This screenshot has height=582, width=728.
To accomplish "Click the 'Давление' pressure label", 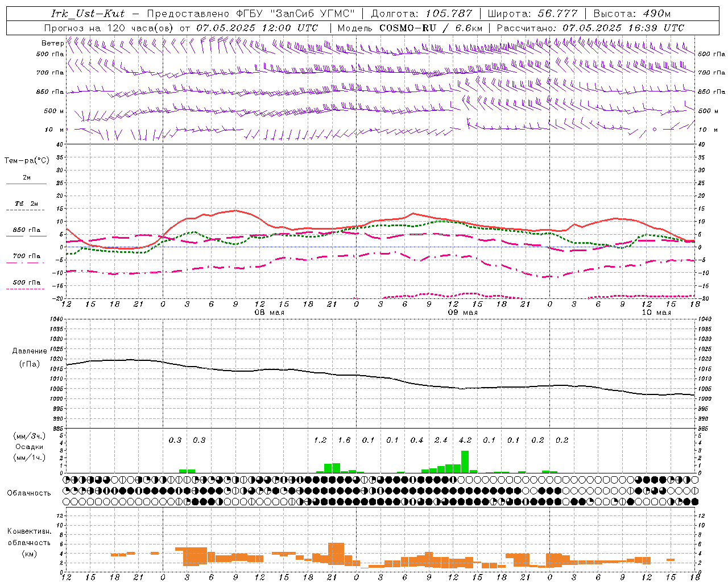I will (30, 351).
